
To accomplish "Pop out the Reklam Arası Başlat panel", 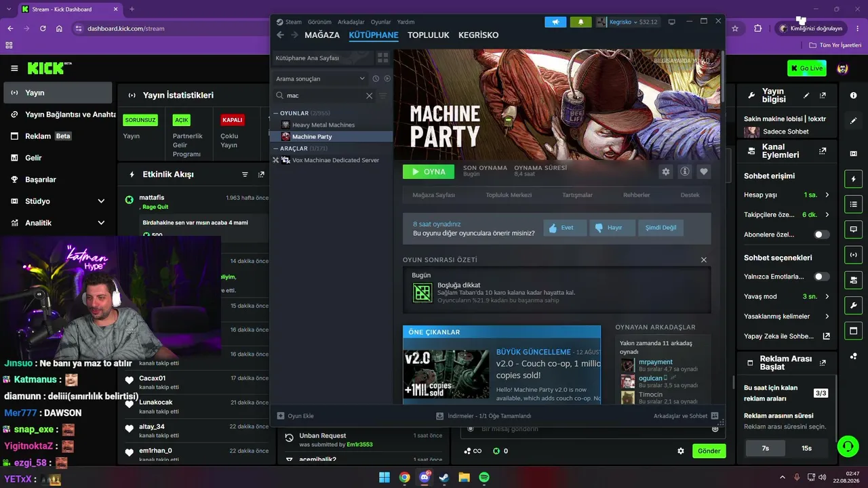I will click(823, 363).
